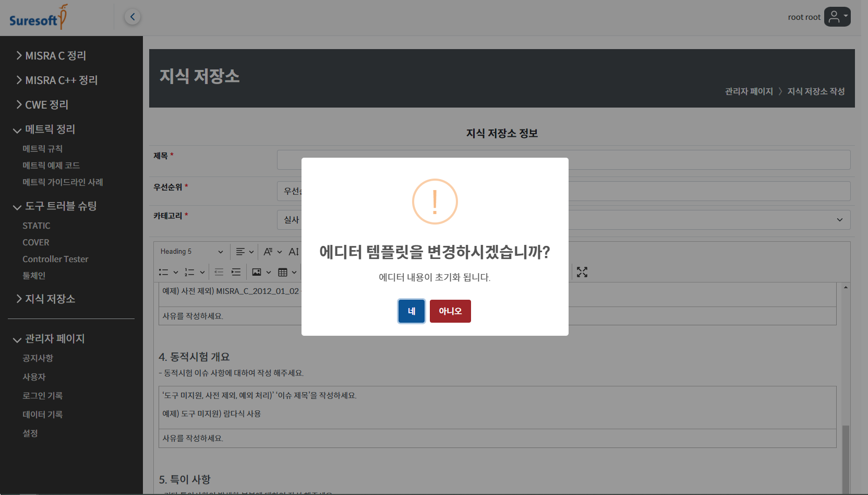Toggle fullscreen editor mode icon
This screenshot has width=868, height=495.
pos(582,272)
